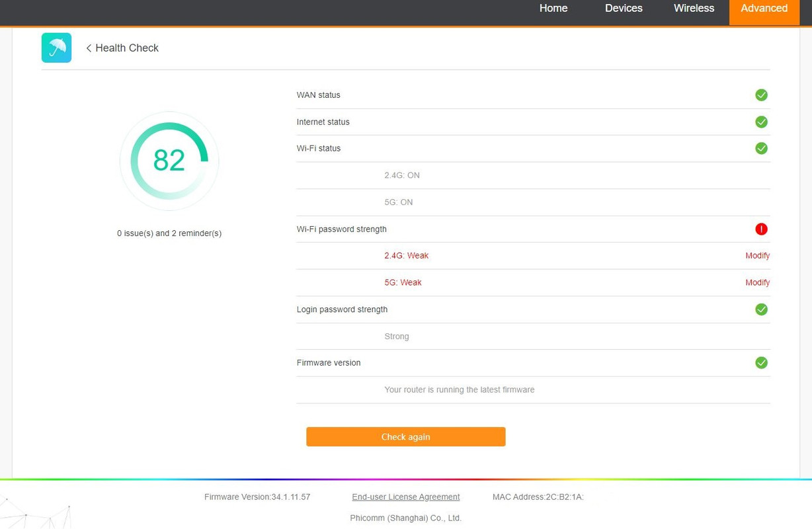Viewport: 812px width, 529px height.
Task: Click the Wi-Fi password strength label
Action: [x=342, y=229]
